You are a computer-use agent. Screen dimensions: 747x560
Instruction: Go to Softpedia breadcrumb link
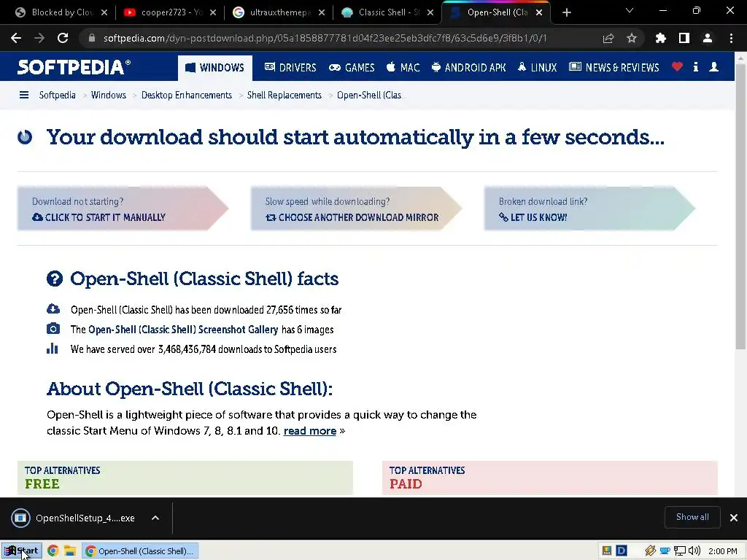click(x=57, y=96)
